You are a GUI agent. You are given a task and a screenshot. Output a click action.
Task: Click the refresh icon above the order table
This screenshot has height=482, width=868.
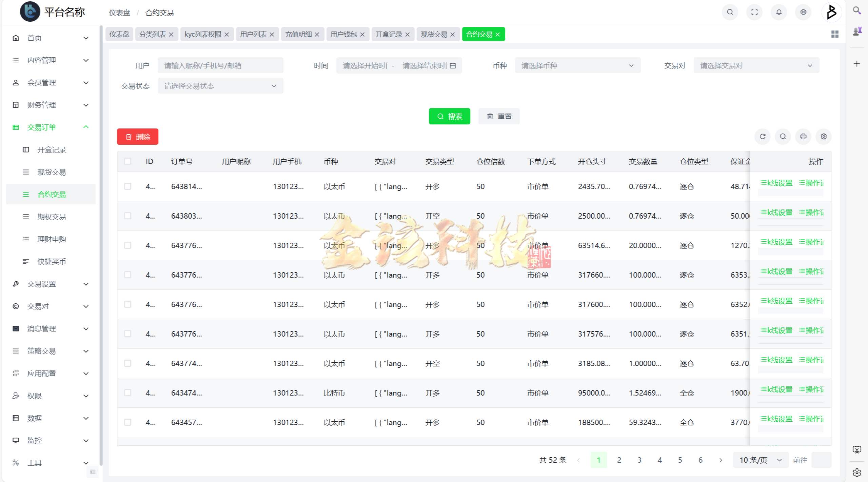[x=763, y=137]
